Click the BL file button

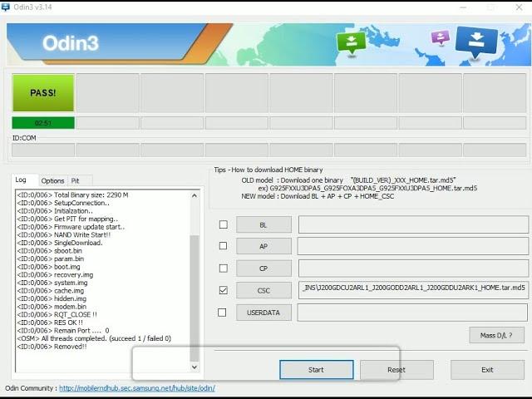(264, 224)
